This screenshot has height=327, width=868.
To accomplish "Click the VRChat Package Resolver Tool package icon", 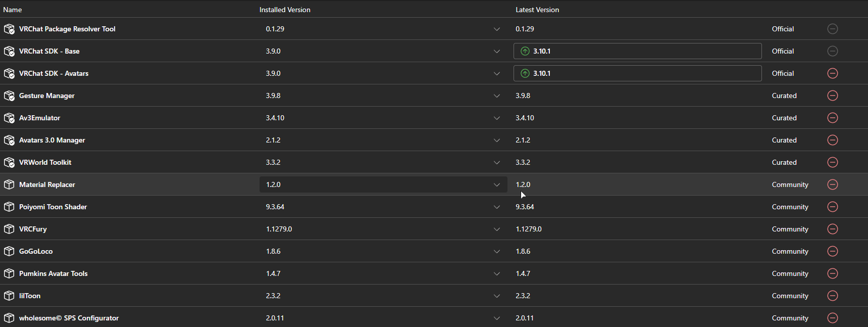I will [9, 29].
